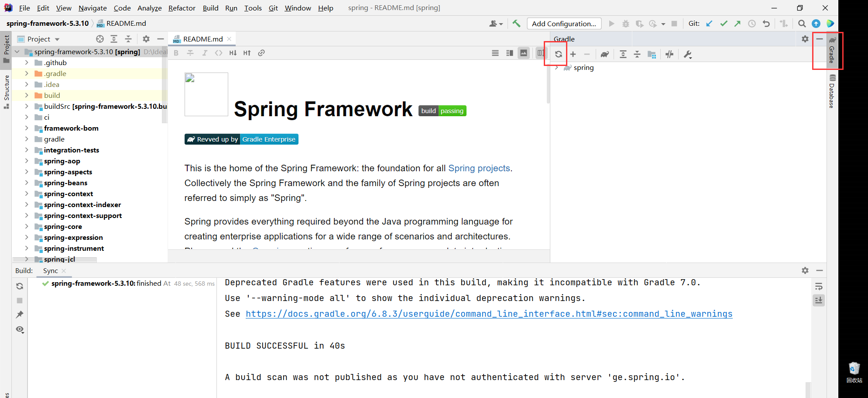Viewport: 868px width, 398px height.
Task: Open Search Everywhere magnifier
Action: tap(802, 24)
